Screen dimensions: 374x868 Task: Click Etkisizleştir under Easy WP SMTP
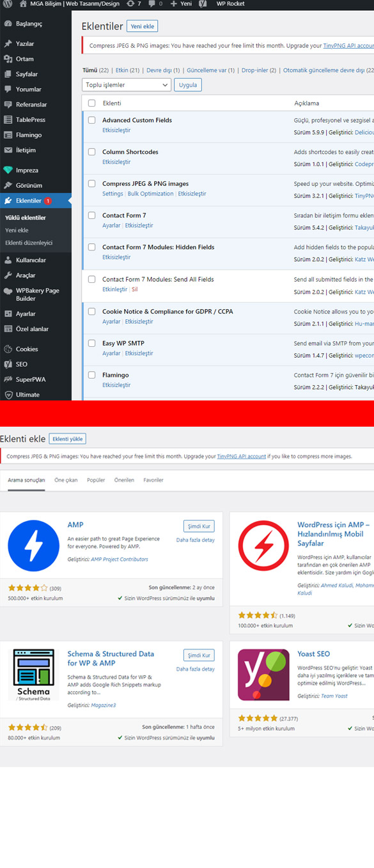139,353
